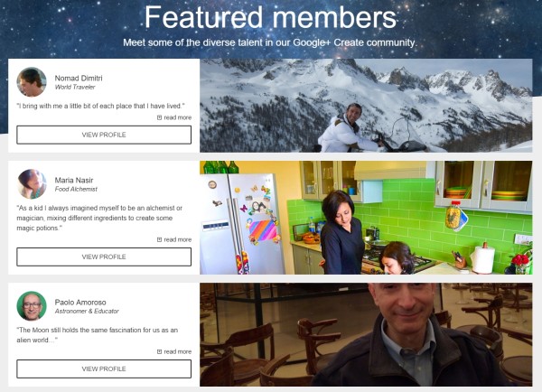Click the Featured members heading
Screen dimensions: 542x392
coord(270,17)
